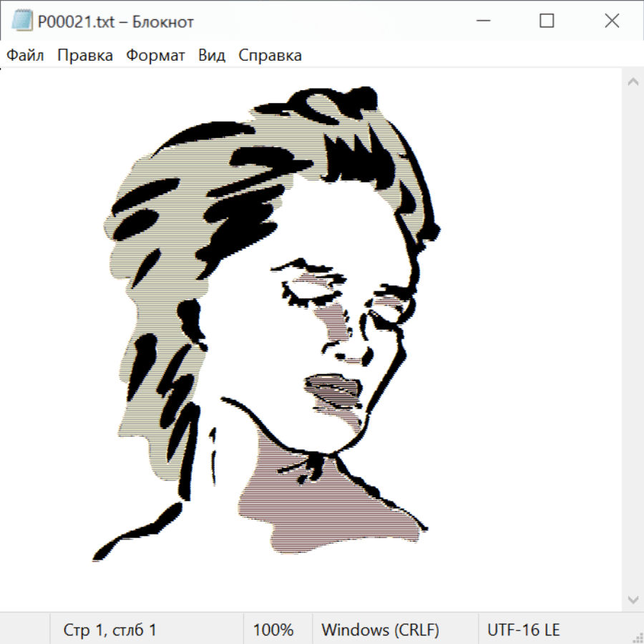Click the empty leftmost status bar section
This screenshot has height=644, width=644.
tap(25, 630)
